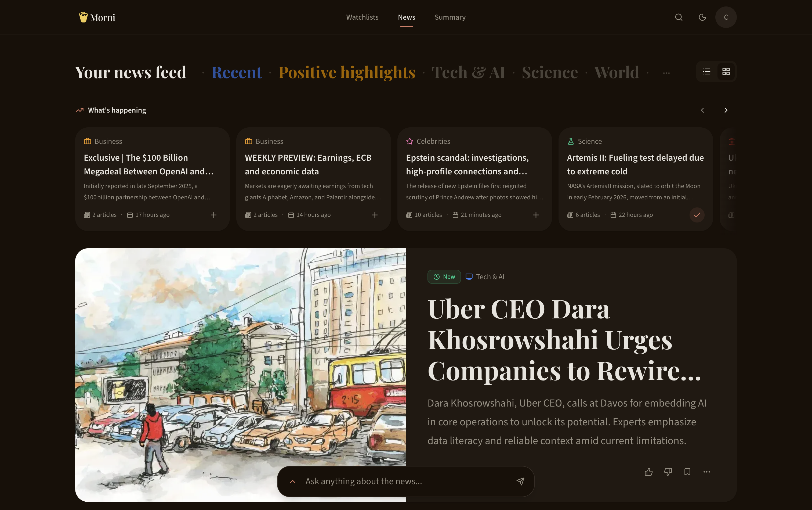Image resolution: width=812 pixels, height=510 pixels.
Task: Dislike the Uber CEO article
Action: pyautogui.click(x=668, y=472)
